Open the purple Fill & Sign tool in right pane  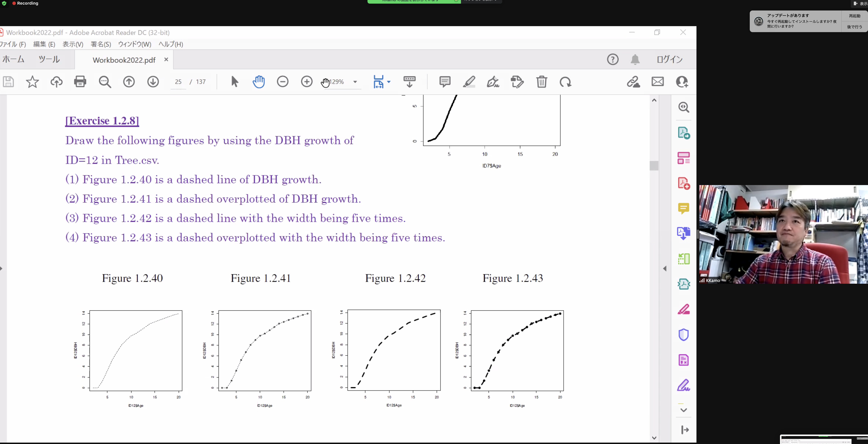(x=684, y=385)
